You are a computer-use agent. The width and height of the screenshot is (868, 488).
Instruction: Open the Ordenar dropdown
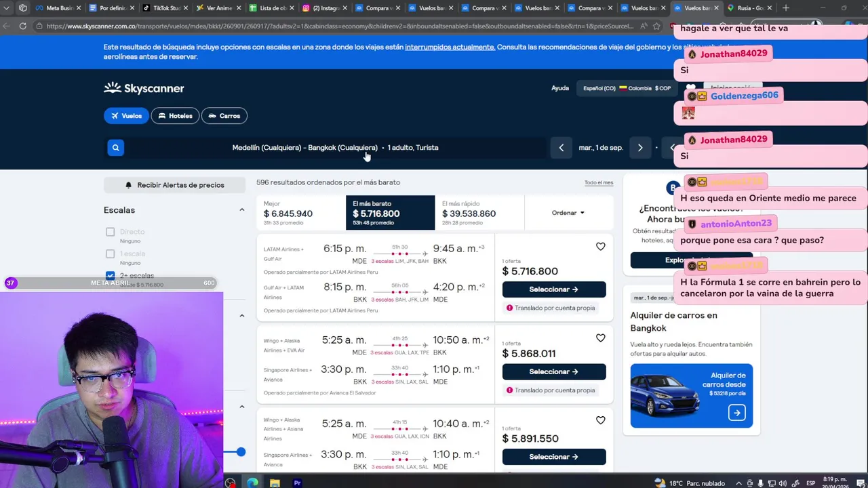pos(568,213)
